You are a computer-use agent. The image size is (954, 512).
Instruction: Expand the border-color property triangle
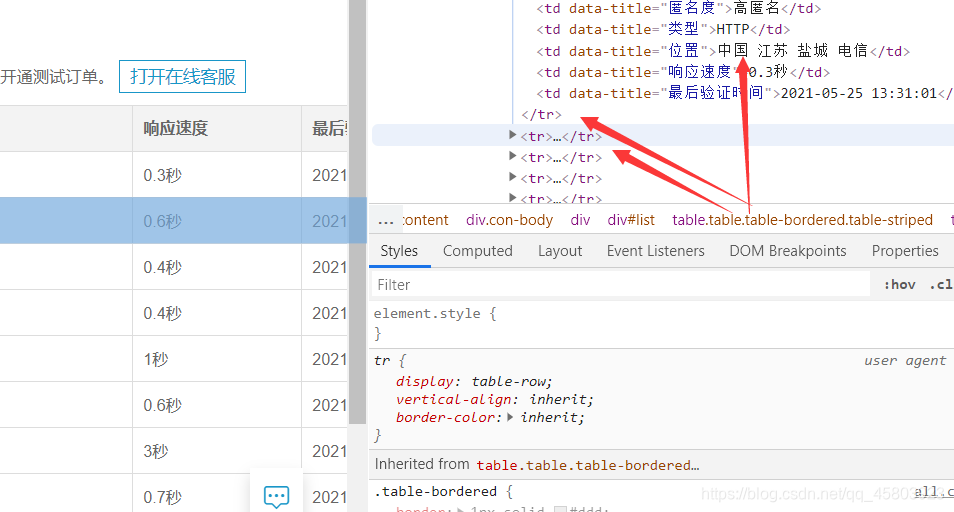[x=510, y=417]
